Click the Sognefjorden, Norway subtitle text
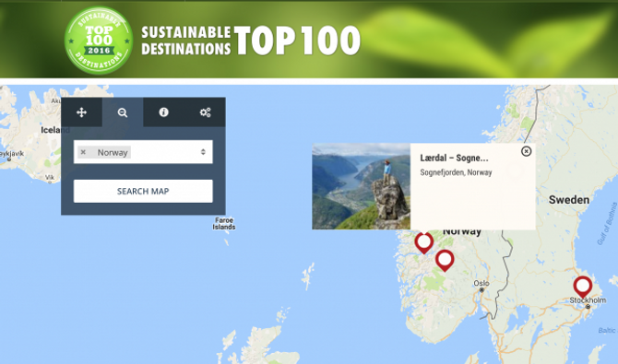 pyautogui.click(x=456, y=172)
